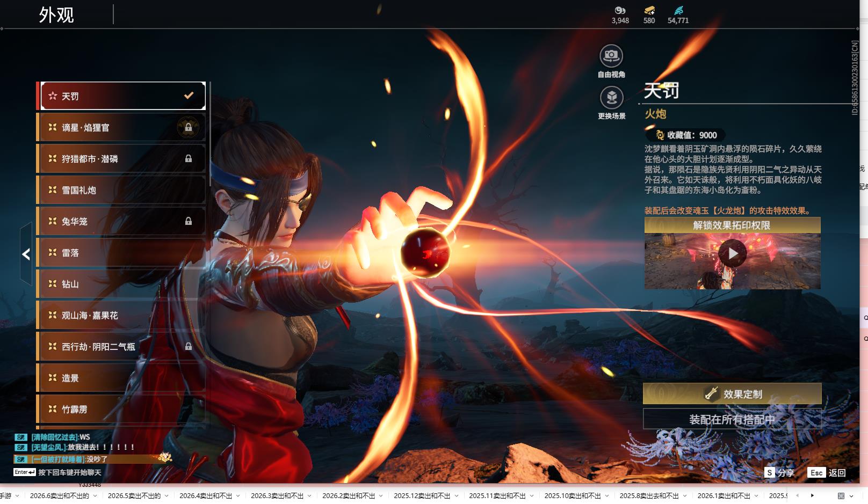Image resolution: width=868 pixels, height=504 pixels.
Task: Toggle the equipped checkmark on 天罚 row
Action: pos(189,96)
